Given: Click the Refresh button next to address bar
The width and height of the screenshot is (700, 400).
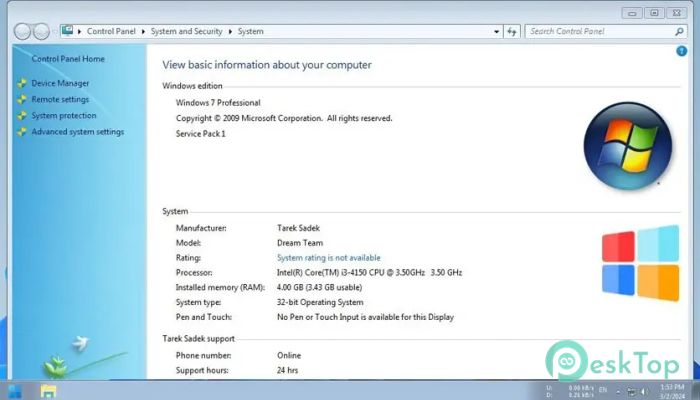Looking at the screenshot, I should point(512,32).
